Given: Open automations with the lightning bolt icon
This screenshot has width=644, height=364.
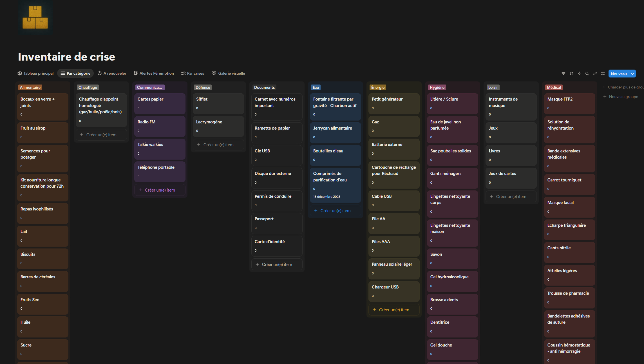Looking at the screenshot, I should [x=579, y=74].
